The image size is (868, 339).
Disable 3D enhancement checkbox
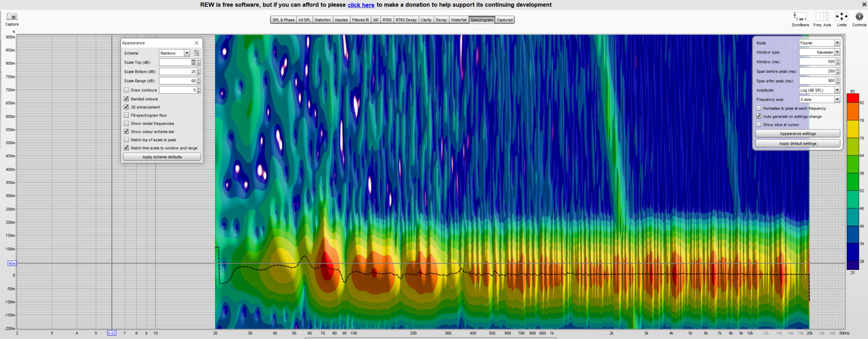(126, 107)
